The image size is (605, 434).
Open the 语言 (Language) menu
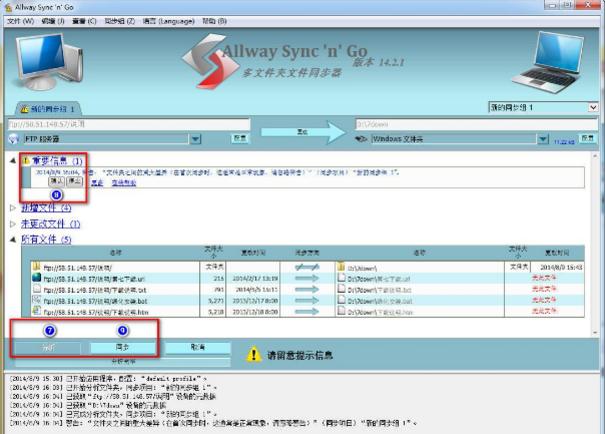click(169, 21)
